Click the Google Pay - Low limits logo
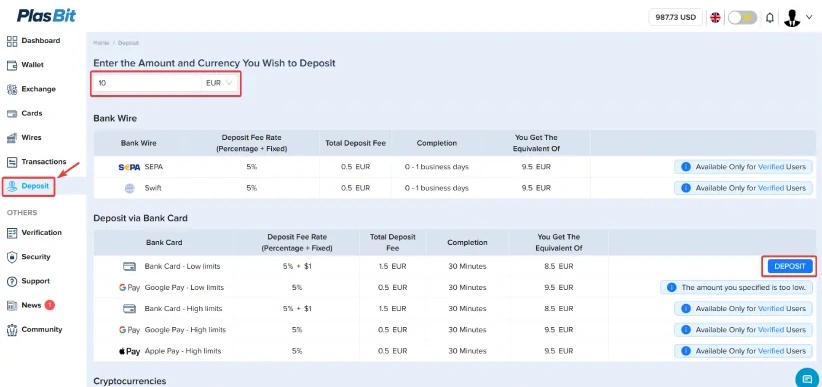Image resolution: width=822 pixels, height=387 pixels. [129, 288]
